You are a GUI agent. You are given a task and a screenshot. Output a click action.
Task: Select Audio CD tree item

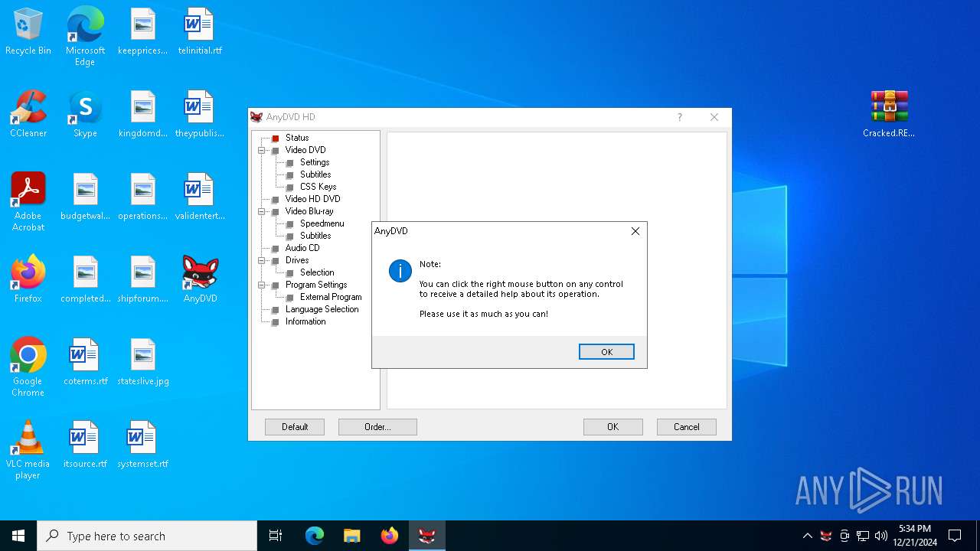pos(302,248)
